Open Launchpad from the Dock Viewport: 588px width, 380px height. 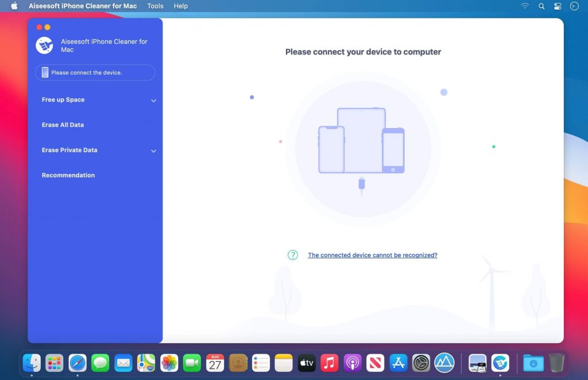click(x=55, y=363)
